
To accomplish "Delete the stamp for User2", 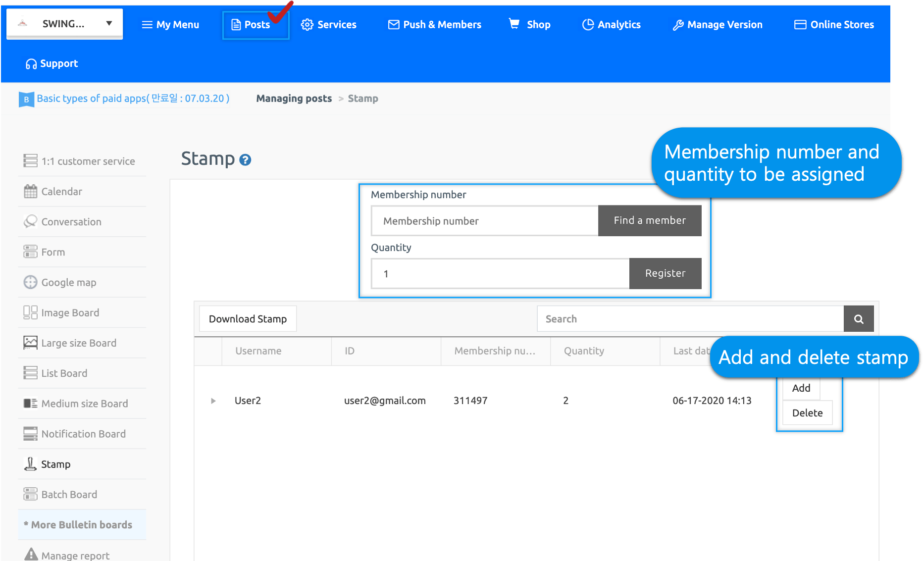I will click(807, 413).
